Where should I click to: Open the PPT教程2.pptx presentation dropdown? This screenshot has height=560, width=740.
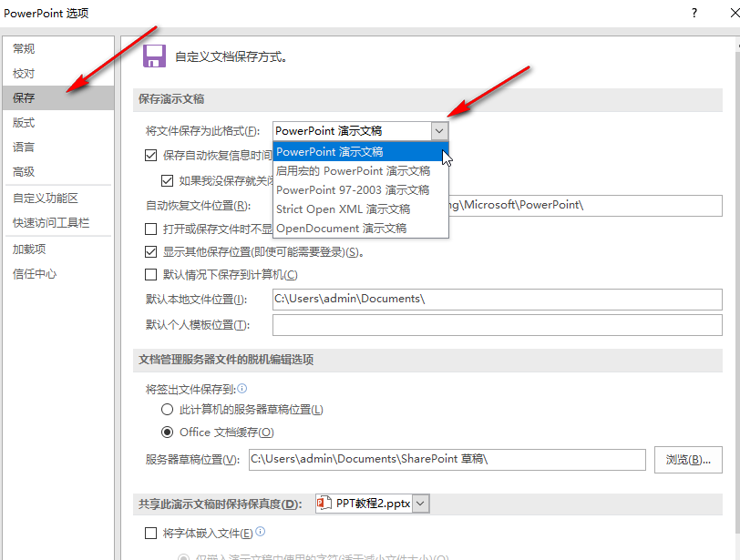click(x=420, y=504)
